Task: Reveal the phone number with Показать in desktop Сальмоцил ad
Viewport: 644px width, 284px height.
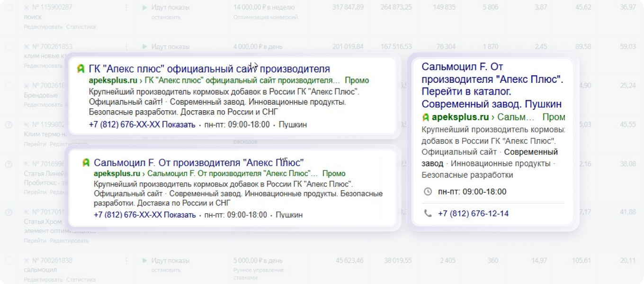Action: click(179, 215)
